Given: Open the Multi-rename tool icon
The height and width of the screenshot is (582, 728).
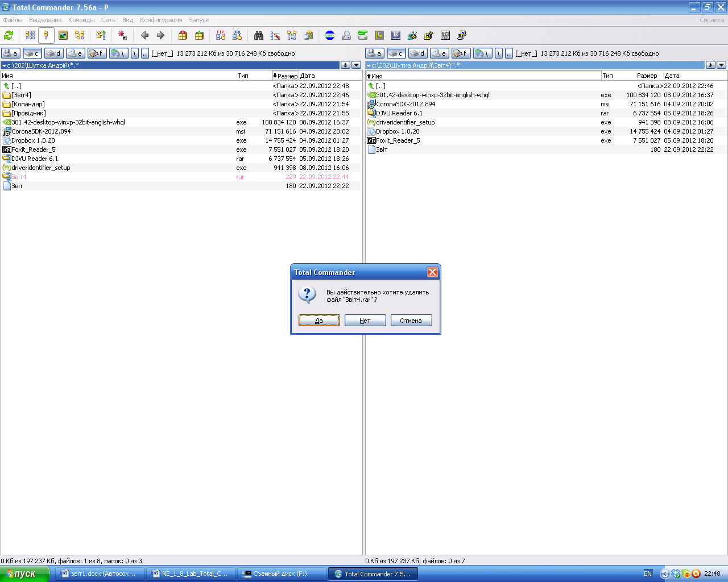Looking at the screenshot, I should pyautogui.click(x=275, y=35).
